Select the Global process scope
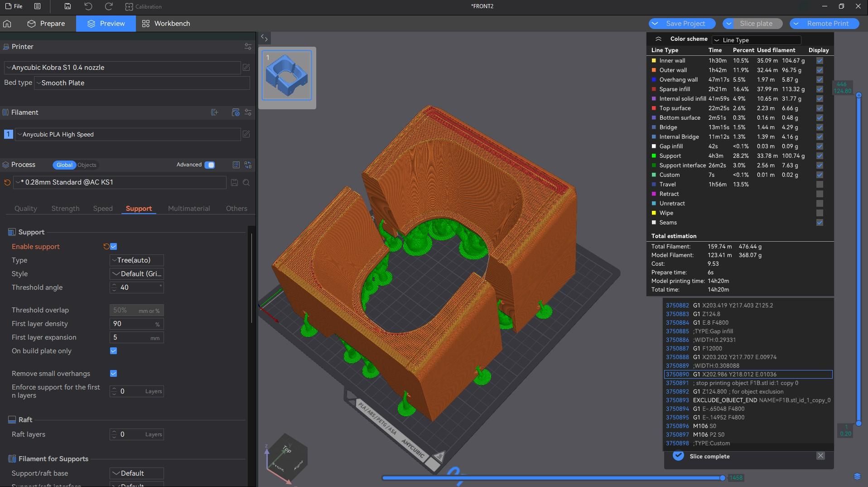 64,165
